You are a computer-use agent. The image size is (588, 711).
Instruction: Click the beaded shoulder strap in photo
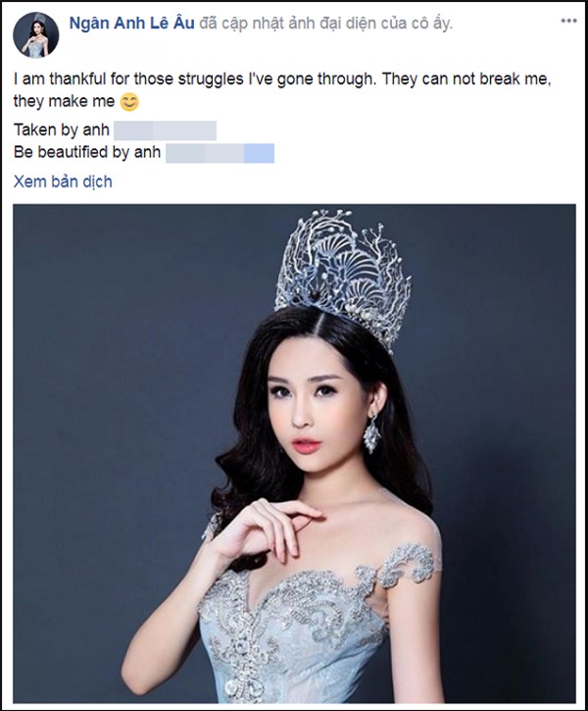pos(408,565)
